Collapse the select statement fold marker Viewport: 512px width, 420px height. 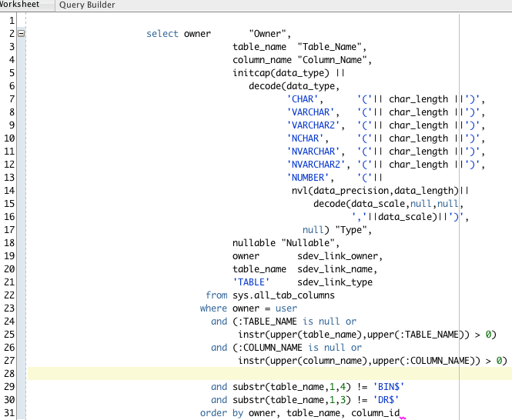[x=22, y=33]
